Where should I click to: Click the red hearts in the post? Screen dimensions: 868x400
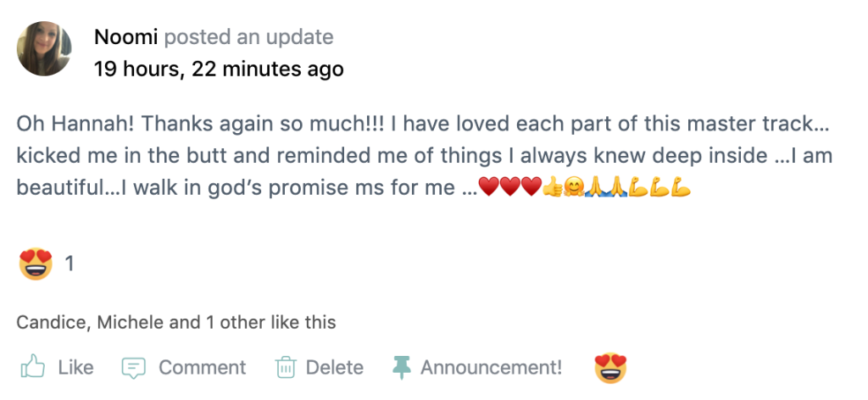coord(509,188)
